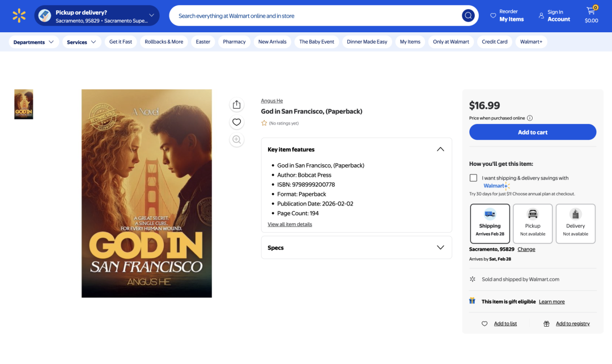The image size is (612, 364).
Task: Check the Walmart+ shipping savings checkbox
Action: [473, 178]
